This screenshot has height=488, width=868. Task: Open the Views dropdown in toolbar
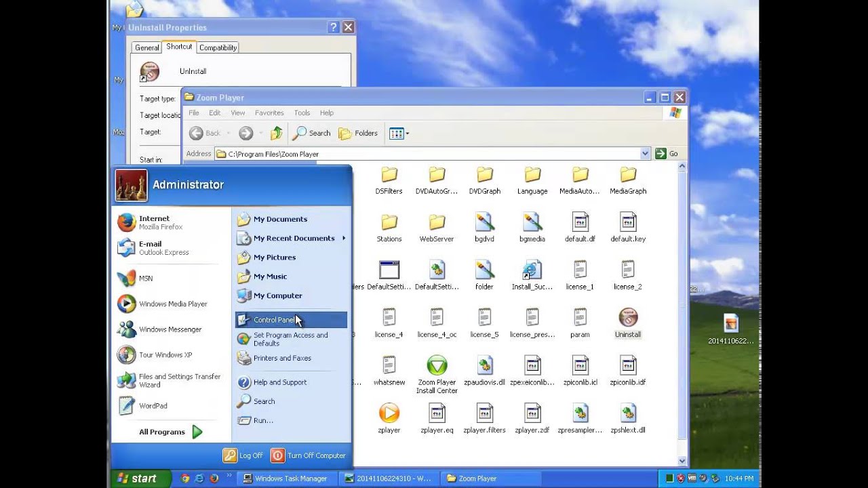coord(399,133)
